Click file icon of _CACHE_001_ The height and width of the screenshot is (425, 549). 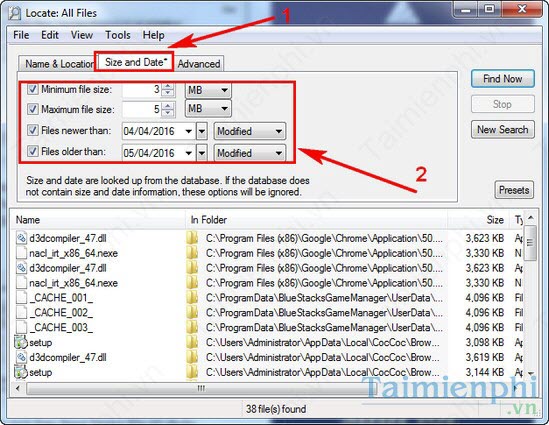tap(21, 298)
